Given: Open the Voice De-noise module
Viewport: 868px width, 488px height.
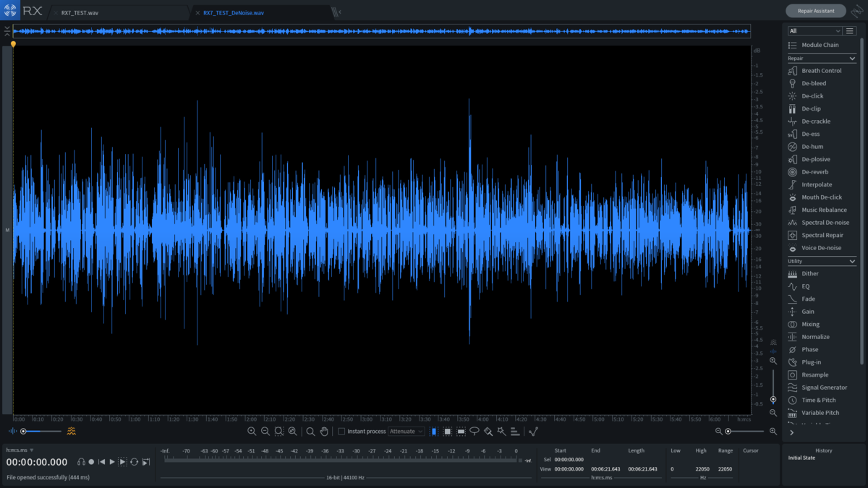Looking at the screenshot, I should 822,248.
